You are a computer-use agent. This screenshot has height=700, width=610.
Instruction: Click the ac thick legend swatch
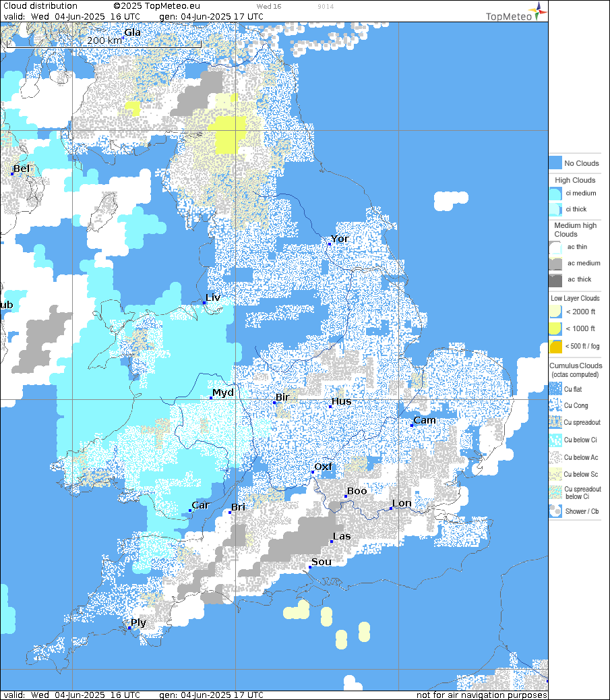[x=555, y=280]
